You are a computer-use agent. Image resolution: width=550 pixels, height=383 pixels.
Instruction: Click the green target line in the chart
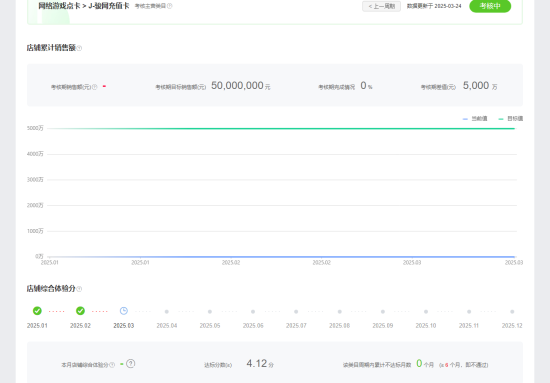281,129
